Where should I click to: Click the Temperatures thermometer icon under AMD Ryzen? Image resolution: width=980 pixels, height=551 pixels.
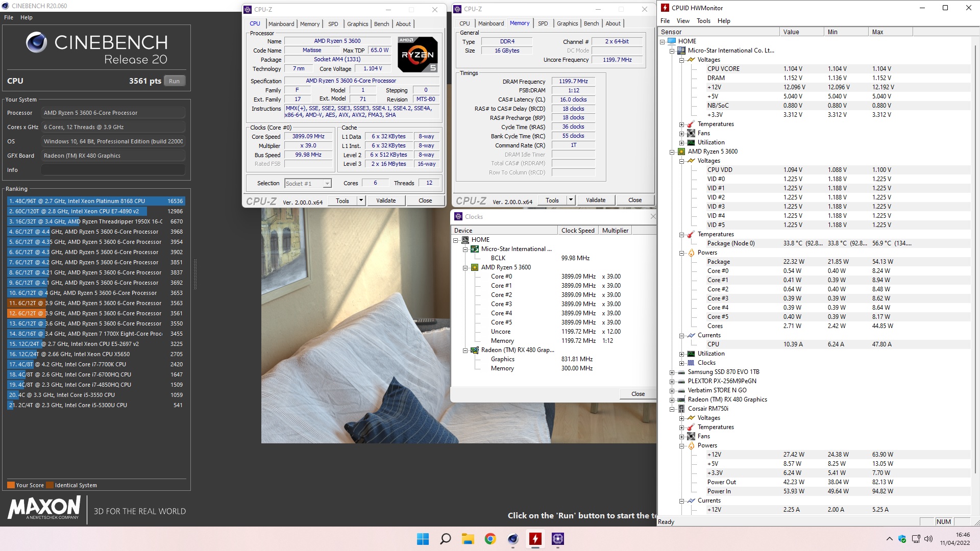pos(691,234)
